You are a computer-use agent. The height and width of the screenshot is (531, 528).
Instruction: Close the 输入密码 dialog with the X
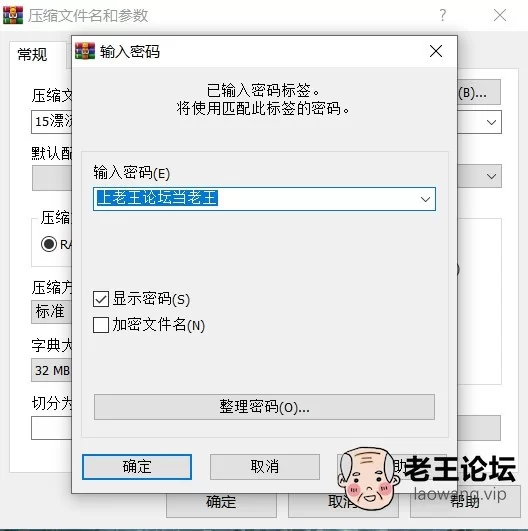436,51
